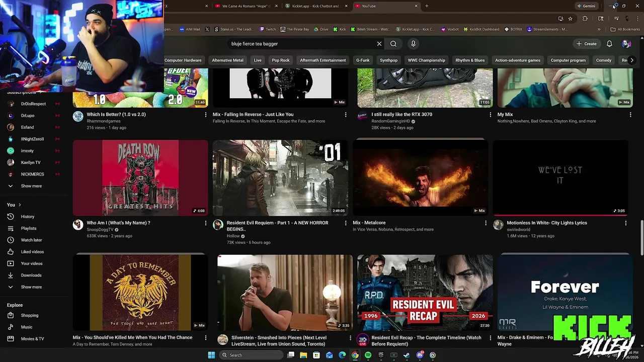Bookmark this page with the star icon

(570, 19)
